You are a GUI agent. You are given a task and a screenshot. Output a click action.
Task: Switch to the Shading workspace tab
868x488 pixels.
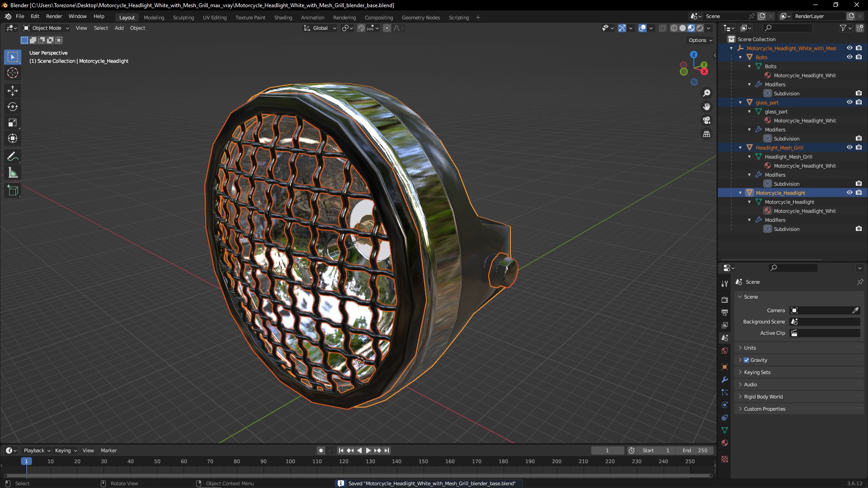click(x=283, y=18)
